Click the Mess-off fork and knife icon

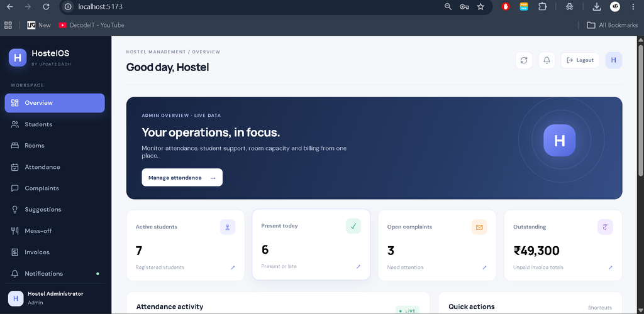(15, 230)
